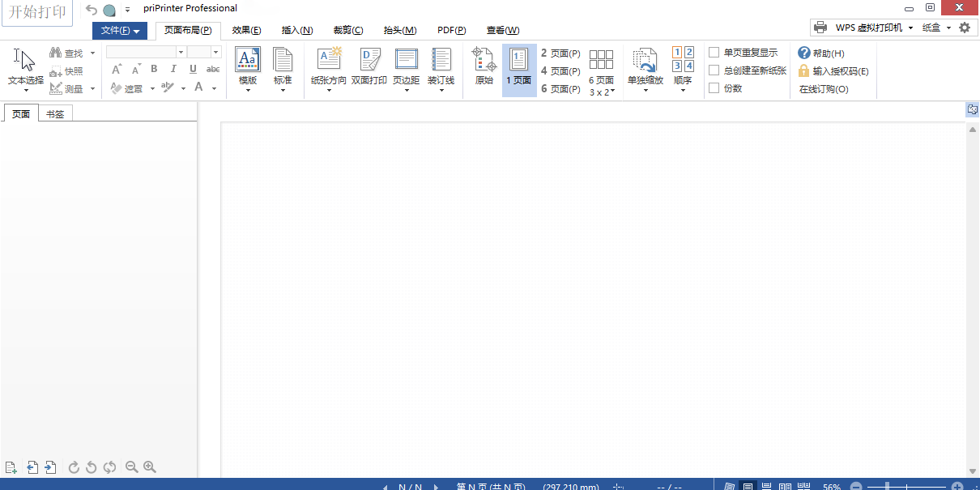This screenshot has height=490, width=980.
Task: Click the font color A icon
Action: pos(198,87)
